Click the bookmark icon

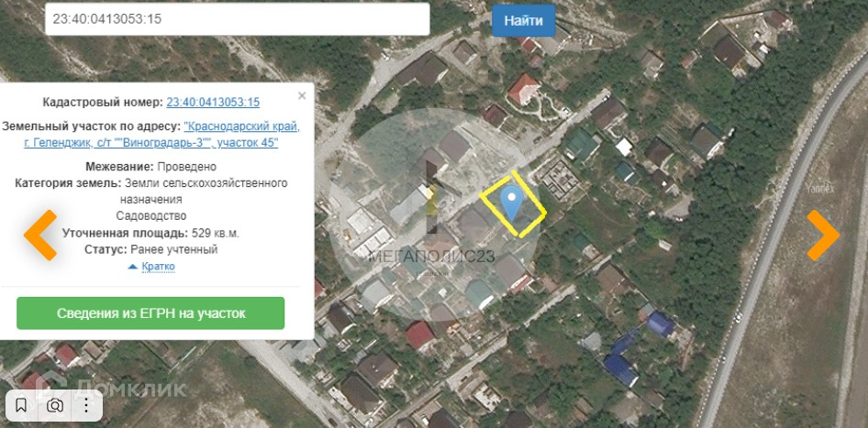(x=21, y=406)
